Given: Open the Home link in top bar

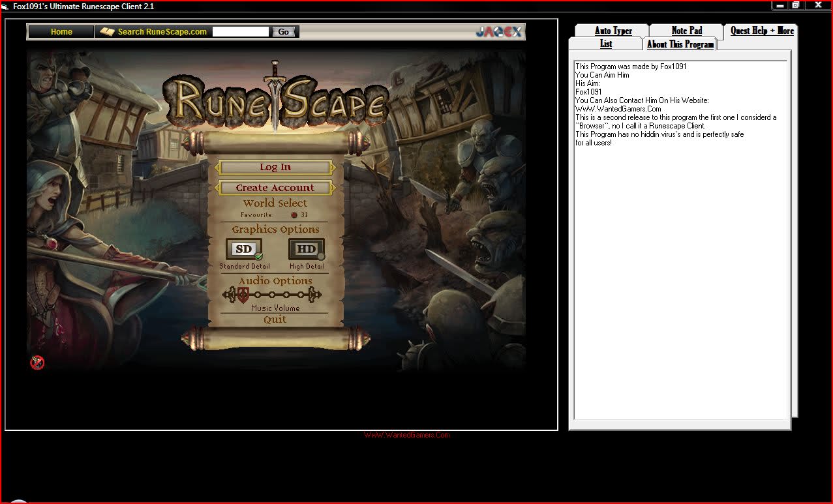Looking at the screenshot, I should click(61, 31).
